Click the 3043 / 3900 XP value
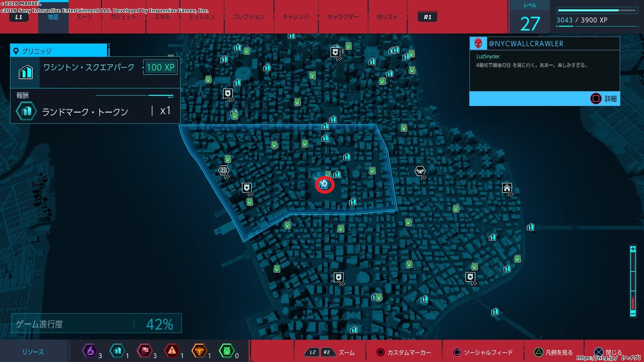Screen dimensions: 644x362 point(582,20)
